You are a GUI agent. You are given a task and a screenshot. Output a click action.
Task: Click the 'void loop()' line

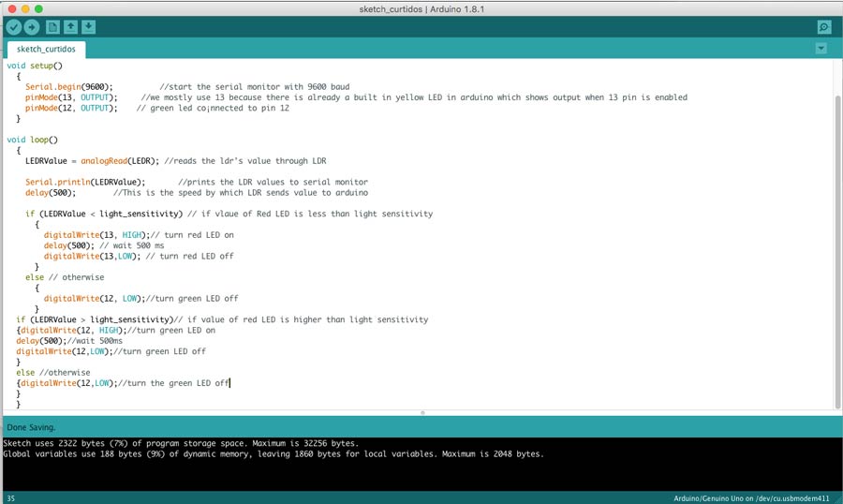click(32, 140)
